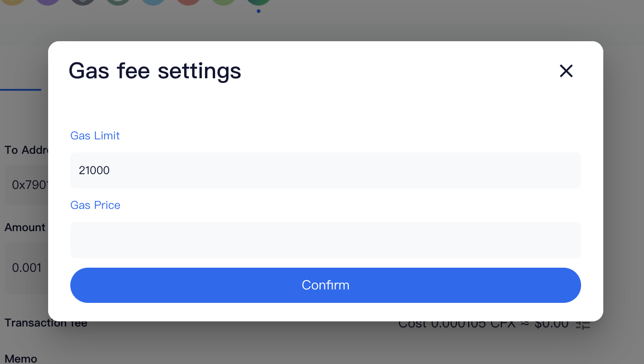Click the Amount field showing 0.001
The image size is (644, 364).
tap(26, 268)
